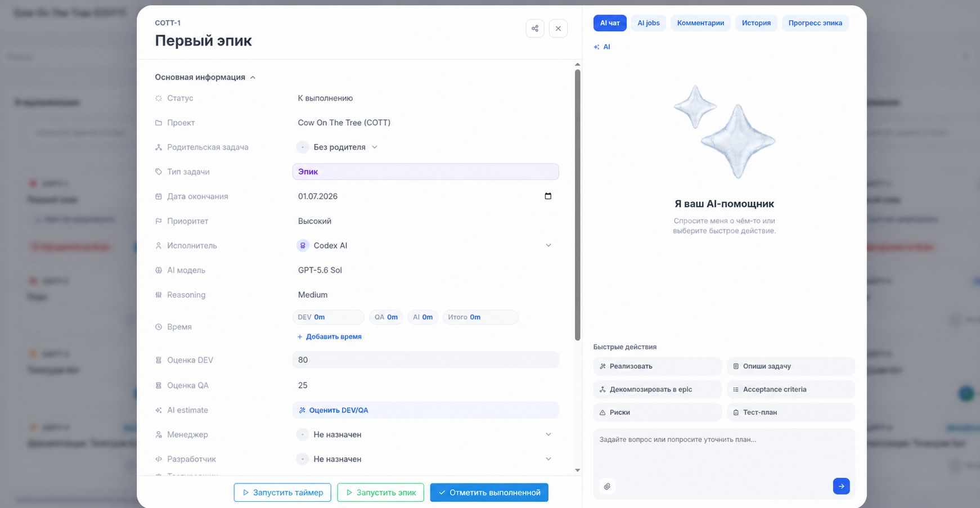Image resolution: width=980 pixels, height=508 pixels.
Task: Click the warning triangle icon on Риски
Action: click(x=603, y=412)
